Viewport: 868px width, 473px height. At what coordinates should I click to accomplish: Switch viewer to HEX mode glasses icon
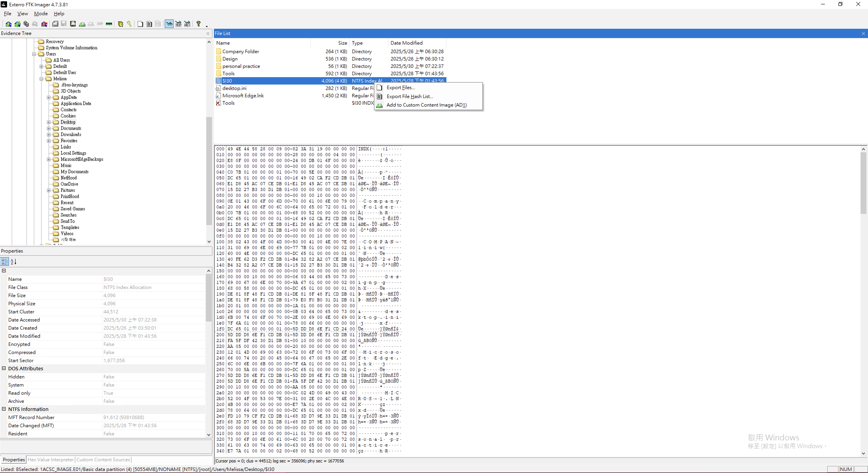coord(187,24)
